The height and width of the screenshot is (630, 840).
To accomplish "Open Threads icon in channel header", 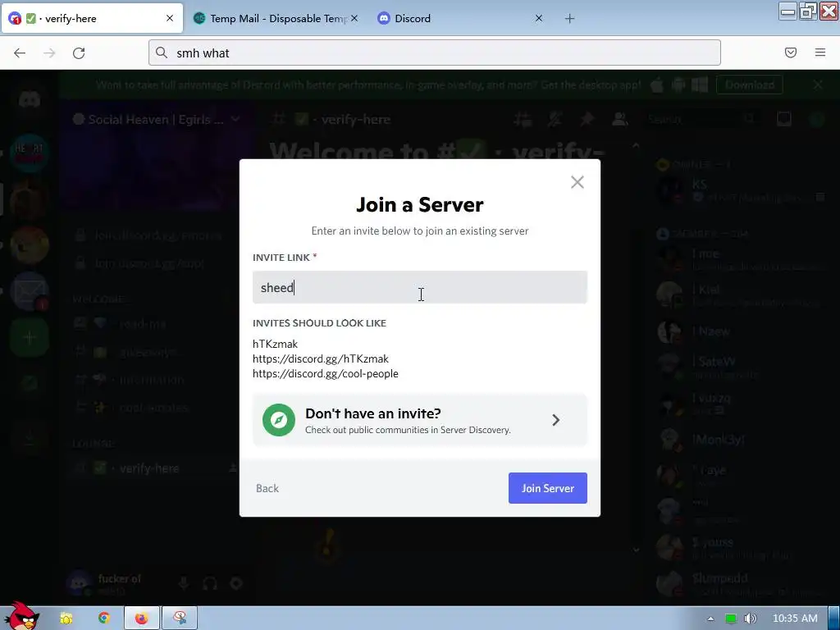I will [x=523, y=119].
